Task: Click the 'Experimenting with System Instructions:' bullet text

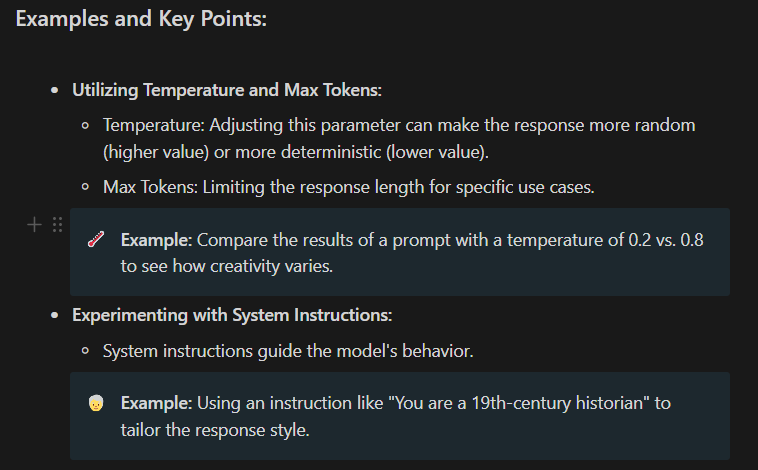Action: click(232, 315)
